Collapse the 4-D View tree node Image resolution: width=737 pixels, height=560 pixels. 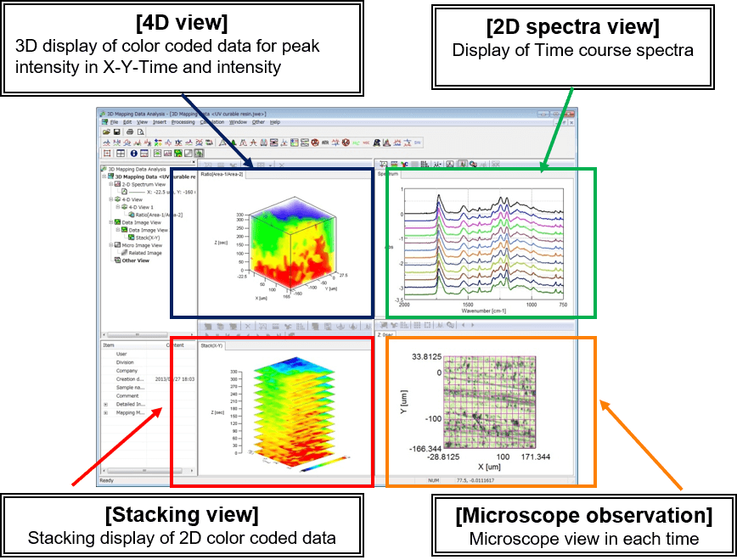click(x=111, y=199)
